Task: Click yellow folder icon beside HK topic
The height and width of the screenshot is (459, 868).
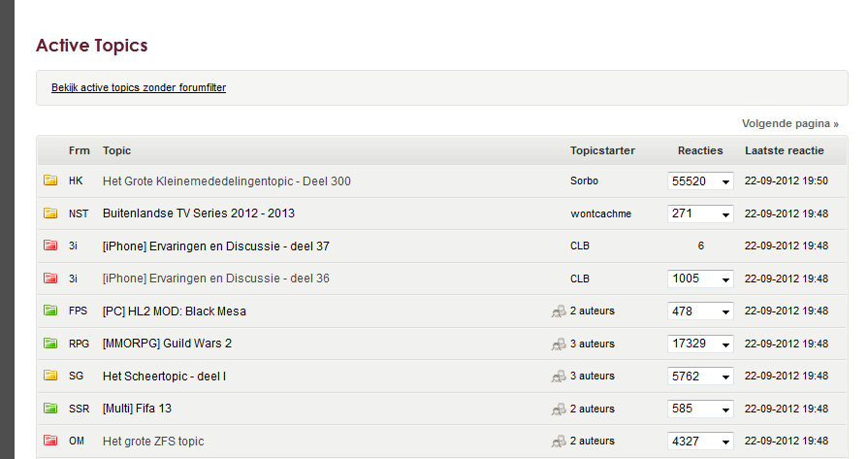Action: (x=50, y=180)
